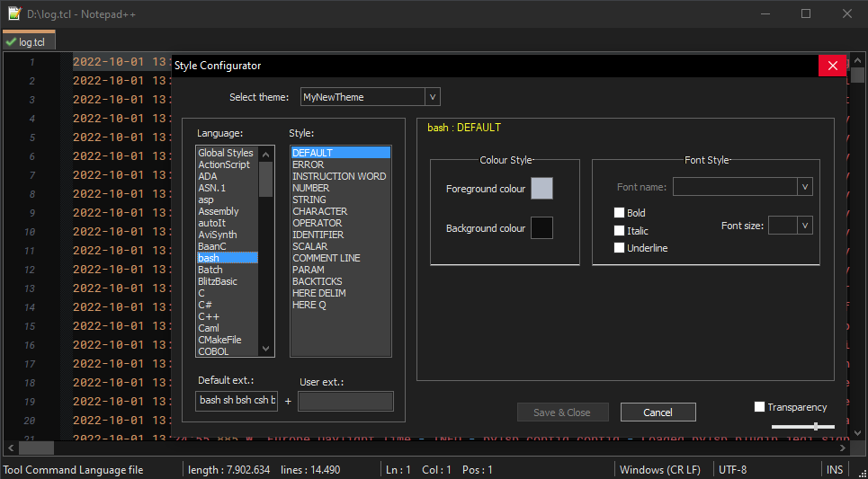Select BaanC language entry
Viewport: 868px width, 479px height.
tap(226, 246)
